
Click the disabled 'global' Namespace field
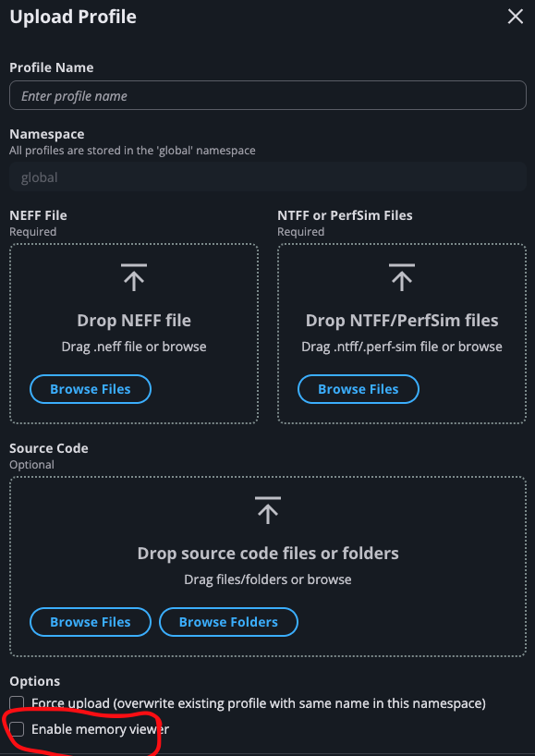pyautogui.click(x=268, y=177)
